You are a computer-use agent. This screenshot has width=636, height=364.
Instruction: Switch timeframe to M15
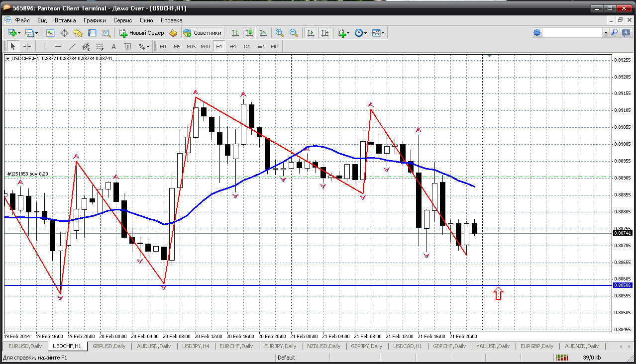click(191, 46)
